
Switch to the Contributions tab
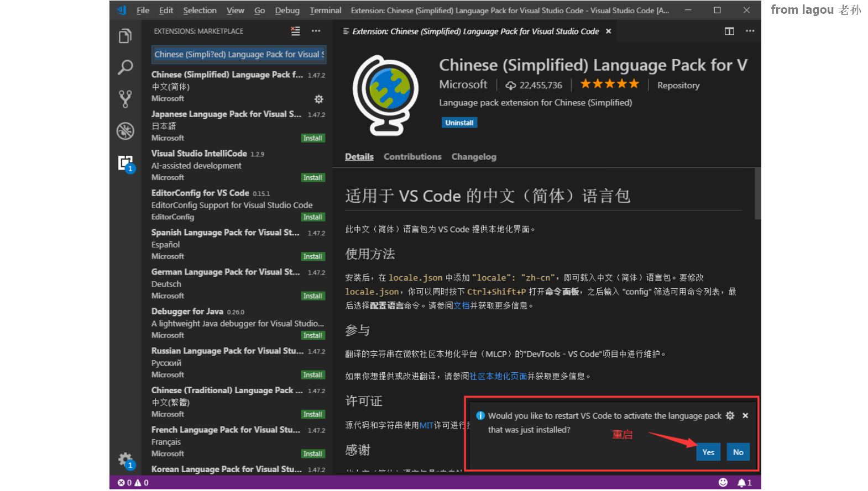coord(412,157)
